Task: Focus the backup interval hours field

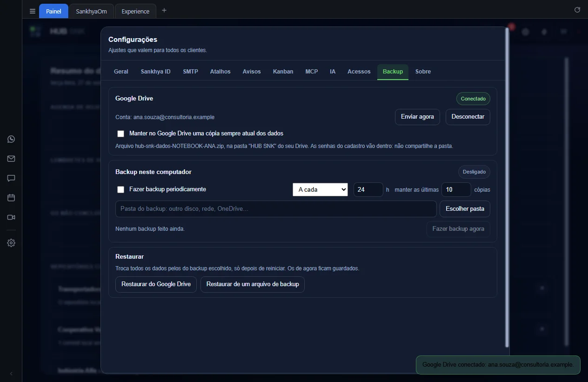Action: coord(368,190)
